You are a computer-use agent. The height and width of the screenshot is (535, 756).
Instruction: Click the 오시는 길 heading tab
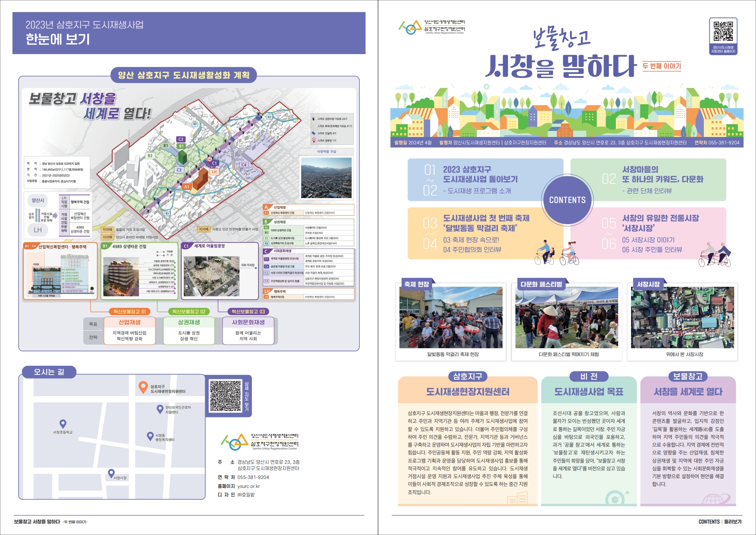click(x=49, y=372)
